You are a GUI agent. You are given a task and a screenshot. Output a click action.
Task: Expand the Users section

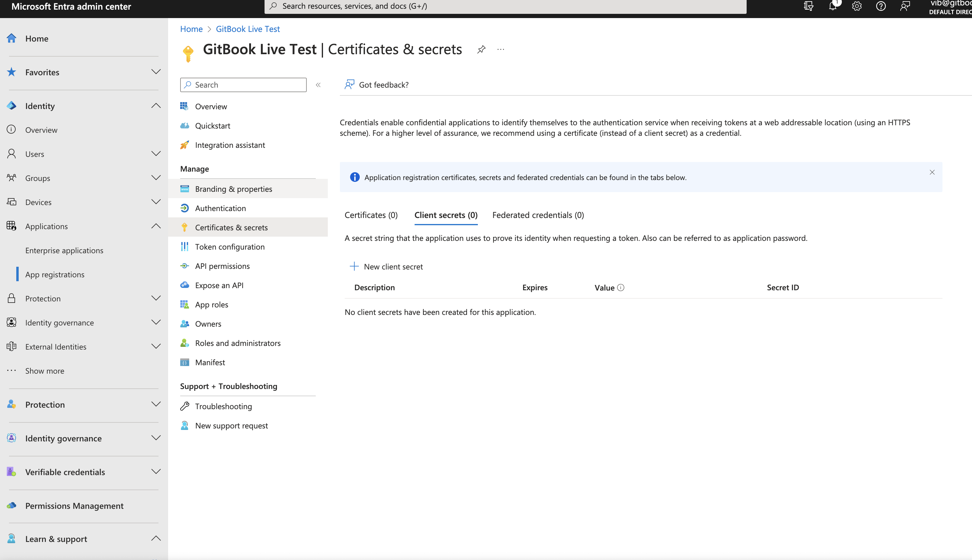coord(156,154)
